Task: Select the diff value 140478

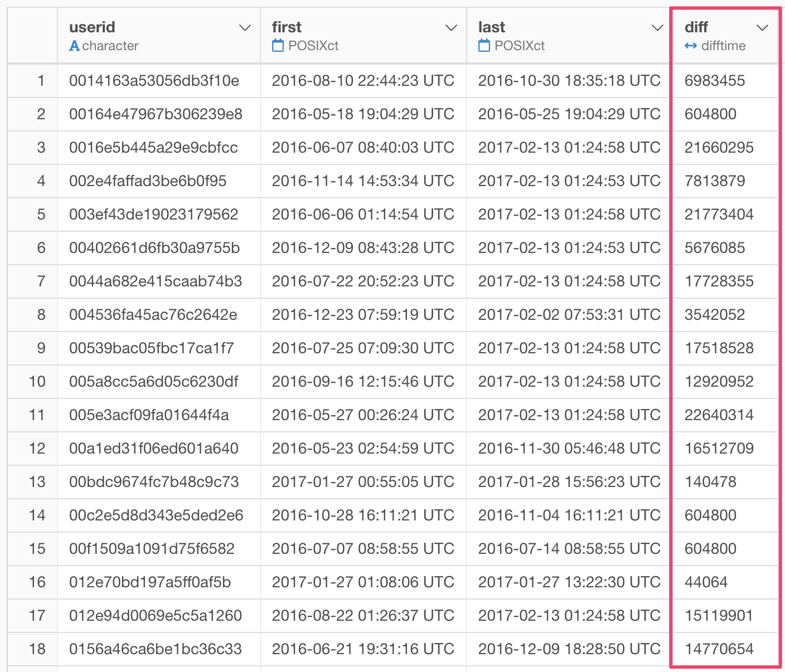Action: (x=710, y=482)
